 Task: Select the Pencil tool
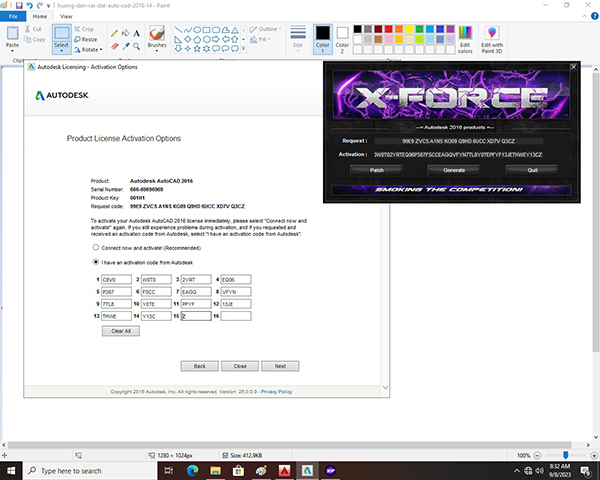(x=114, y=34)
